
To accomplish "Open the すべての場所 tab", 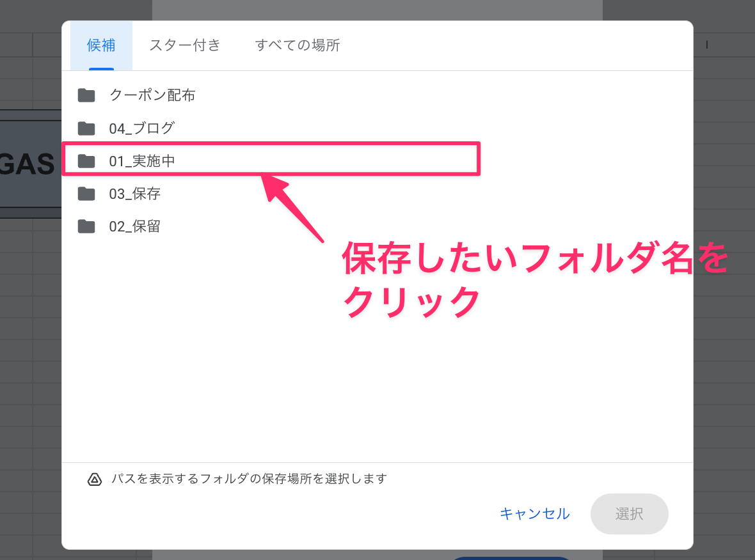I will point(297,45).
